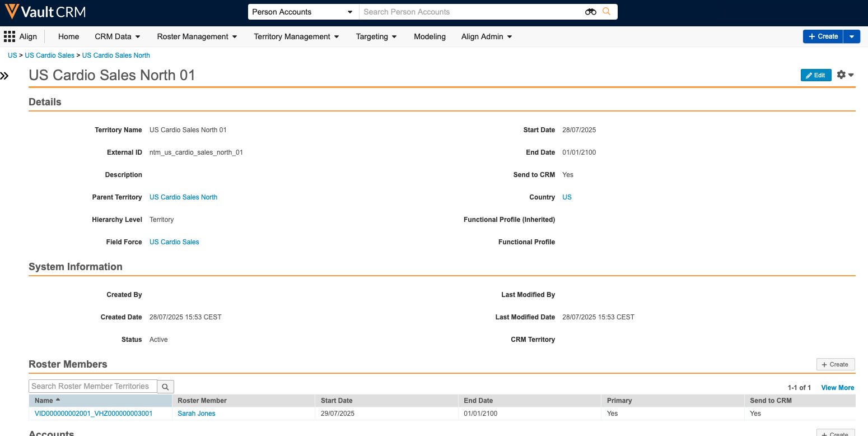
Task: Go to the Modeling tab
Action: 430,37
